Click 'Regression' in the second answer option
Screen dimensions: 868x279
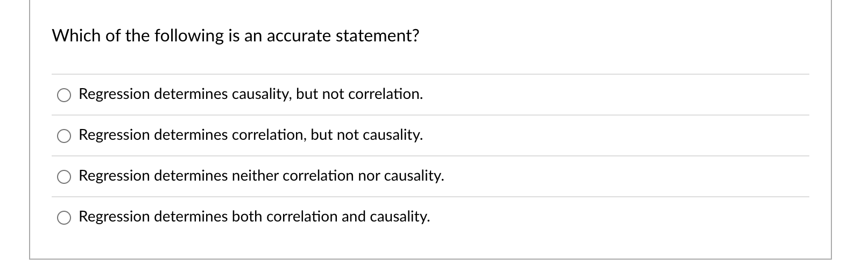tap(114, 135)
